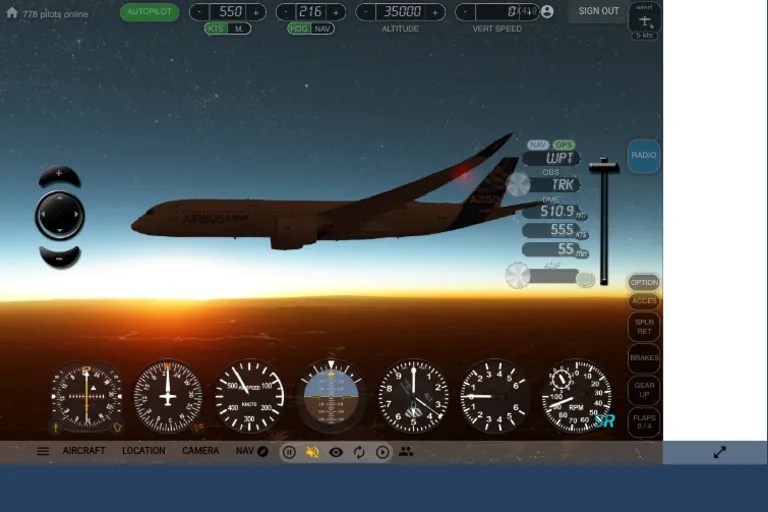Toggle the eye visibility icon
Screen dimensions: 768x512
(336, 452)
